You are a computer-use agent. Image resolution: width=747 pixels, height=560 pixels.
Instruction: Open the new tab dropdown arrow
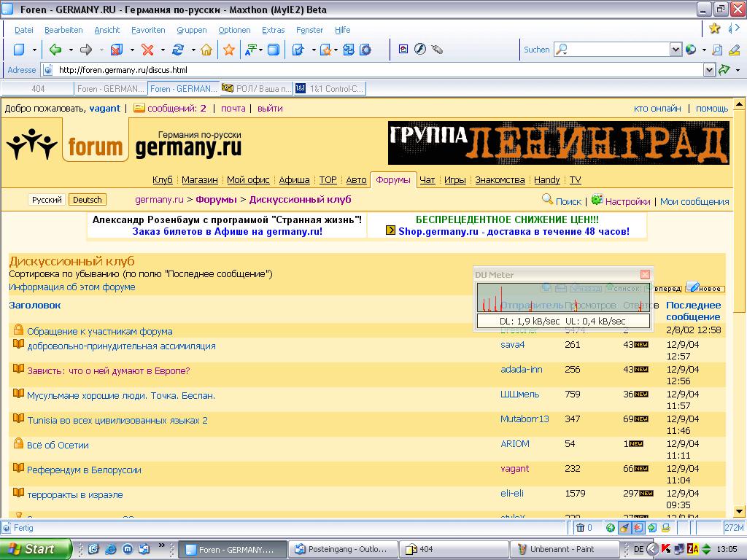pyautogui.click(x=34, y=50)
